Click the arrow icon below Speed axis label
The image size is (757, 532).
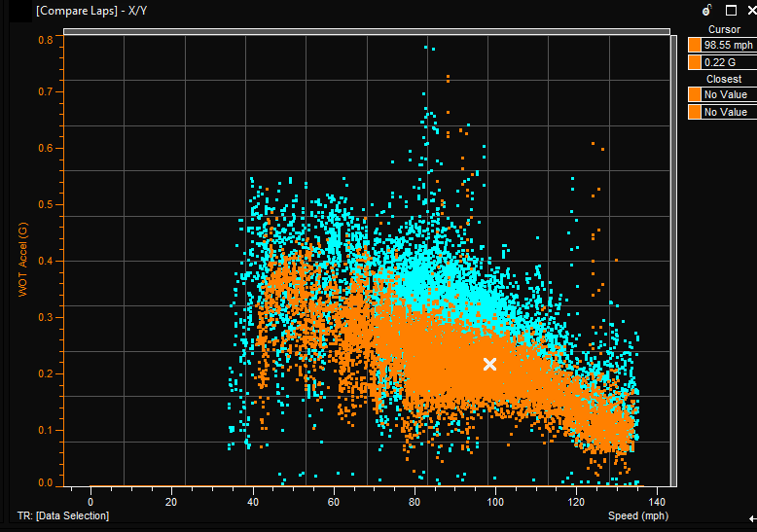(x=753, y=519)
